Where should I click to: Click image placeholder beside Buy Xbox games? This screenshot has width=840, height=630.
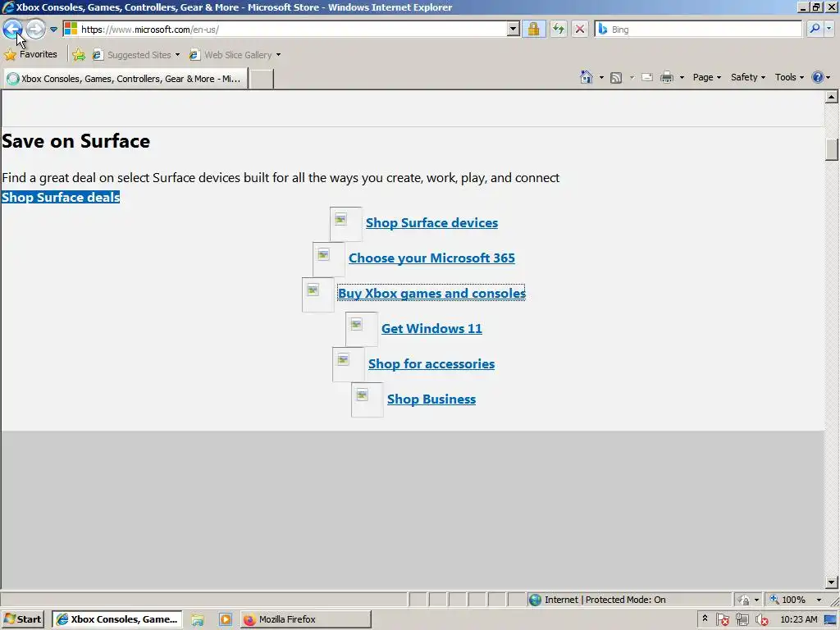pos(318,294)
